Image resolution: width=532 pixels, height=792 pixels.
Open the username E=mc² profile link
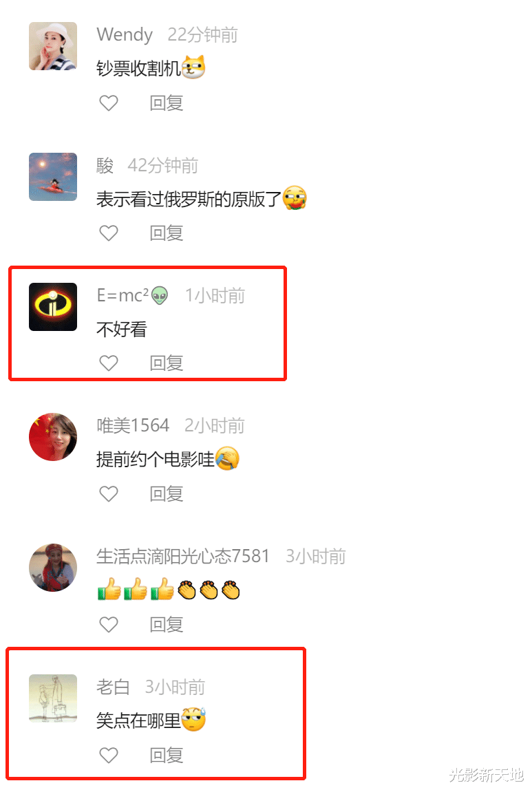tap(132, 295)
